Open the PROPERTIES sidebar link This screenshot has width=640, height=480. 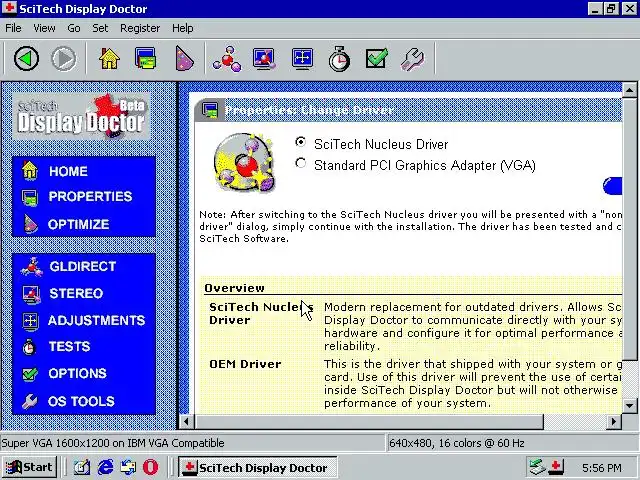(x=90, y=197)
